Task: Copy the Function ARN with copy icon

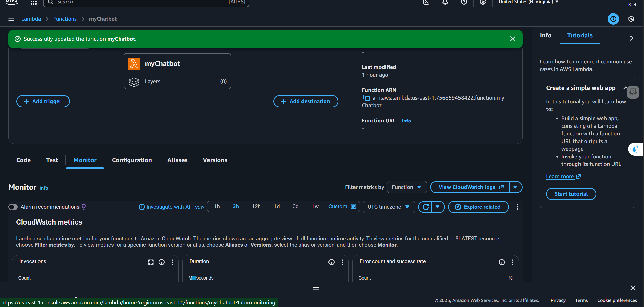Action: click(366, 98)
